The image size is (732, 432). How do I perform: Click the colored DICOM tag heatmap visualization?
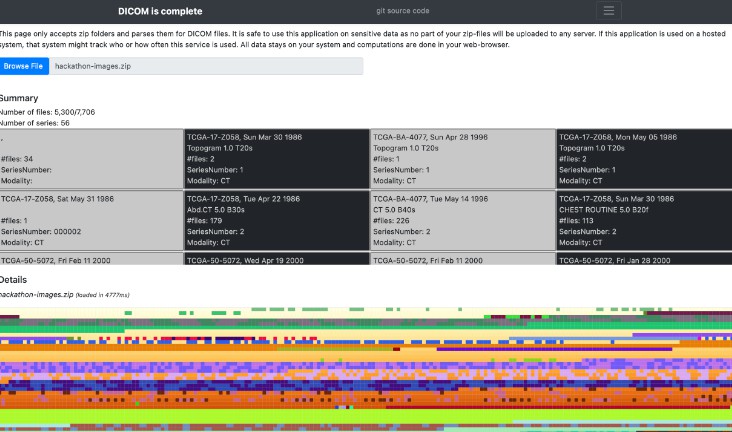[x=366, y=370]
